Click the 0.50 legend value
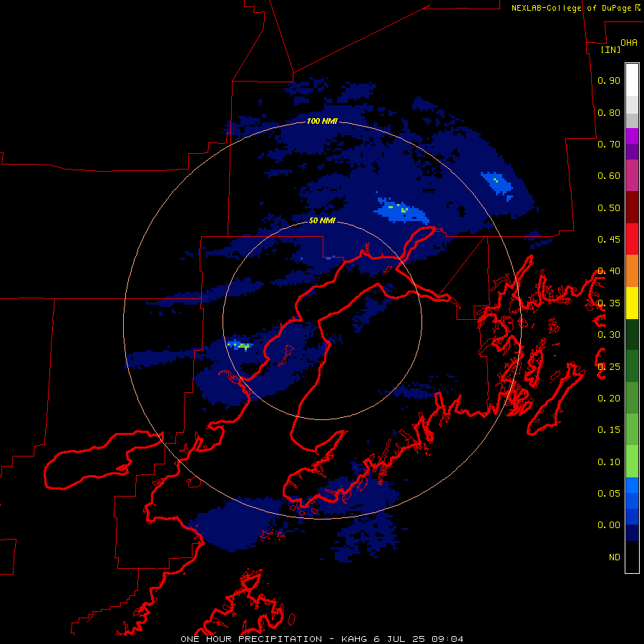The width and height of the screenshot is (644, 644). coord(609,208)
